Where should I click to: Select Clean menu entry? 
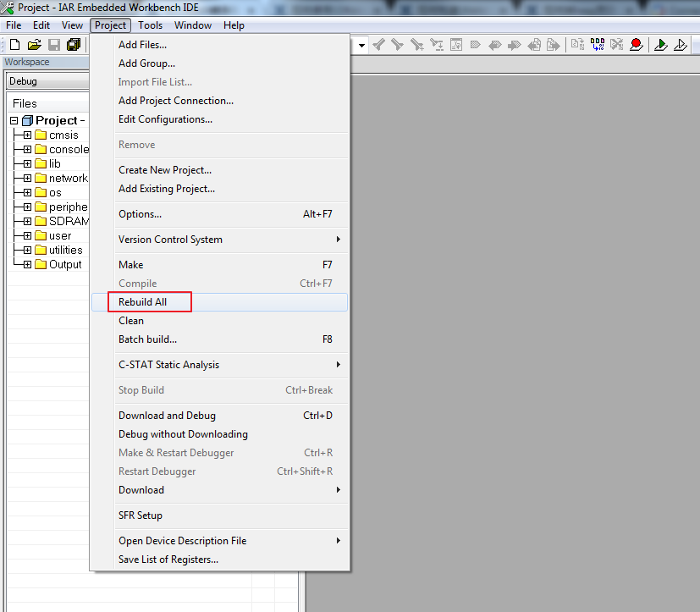click(219, 321)
